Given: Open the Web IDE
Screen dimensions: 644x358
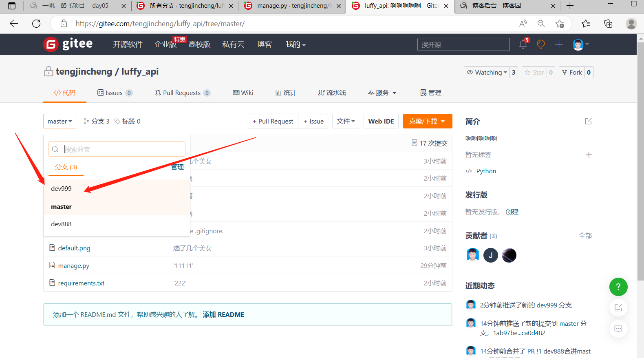Looking at the screenshot, I should (x=381, y=121).
